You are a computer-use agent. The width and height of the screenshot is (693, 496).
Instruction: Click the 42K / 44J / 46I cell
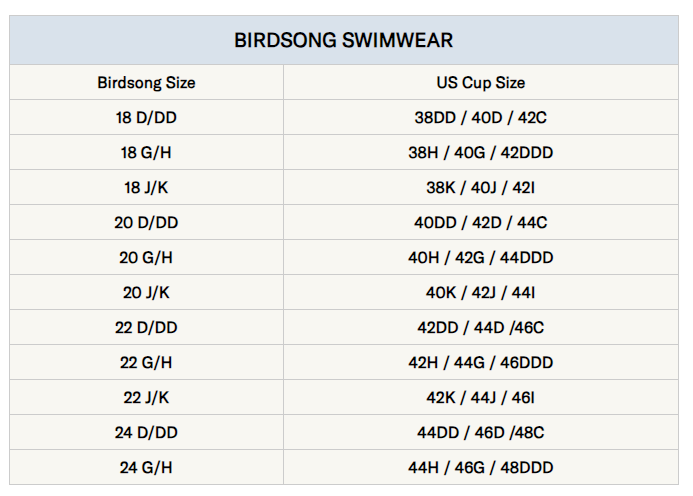pyautogui.click(x=481, y=397)
